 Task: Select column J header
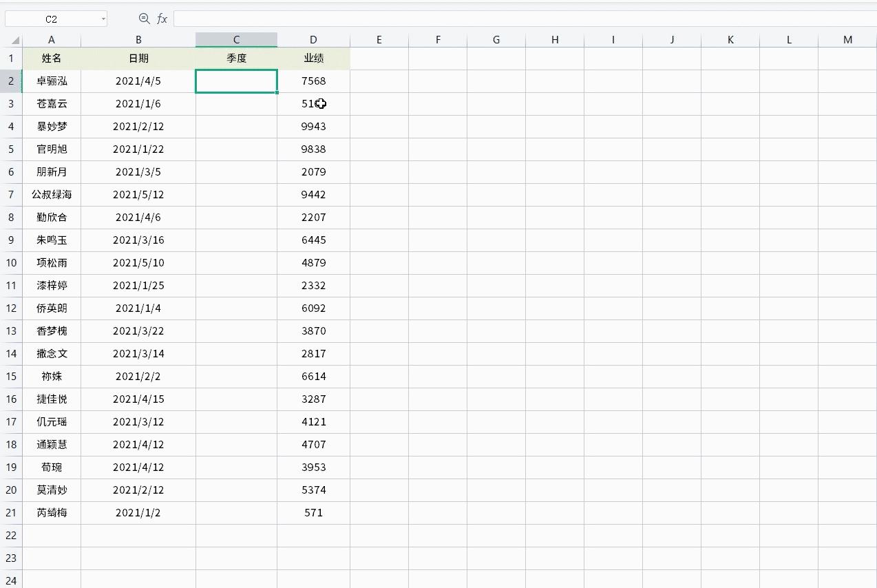pyautogui.click(x=672, y=40)
